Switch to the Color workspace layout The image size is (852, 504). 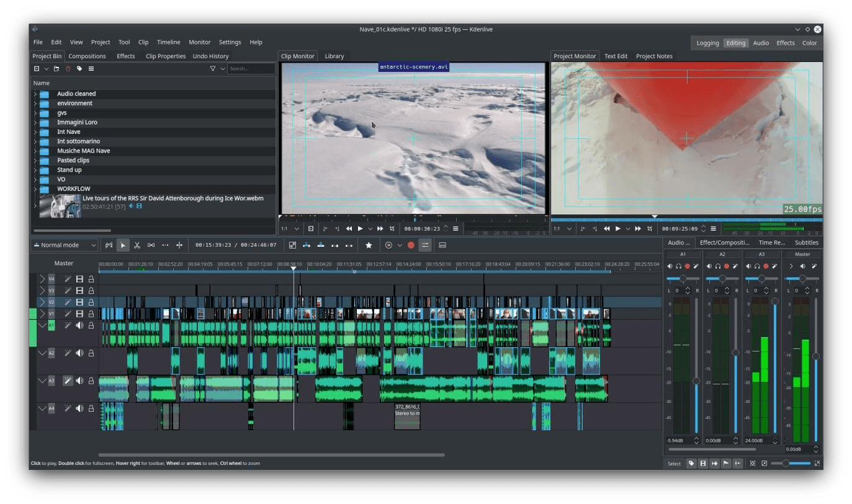pos(809,43)
